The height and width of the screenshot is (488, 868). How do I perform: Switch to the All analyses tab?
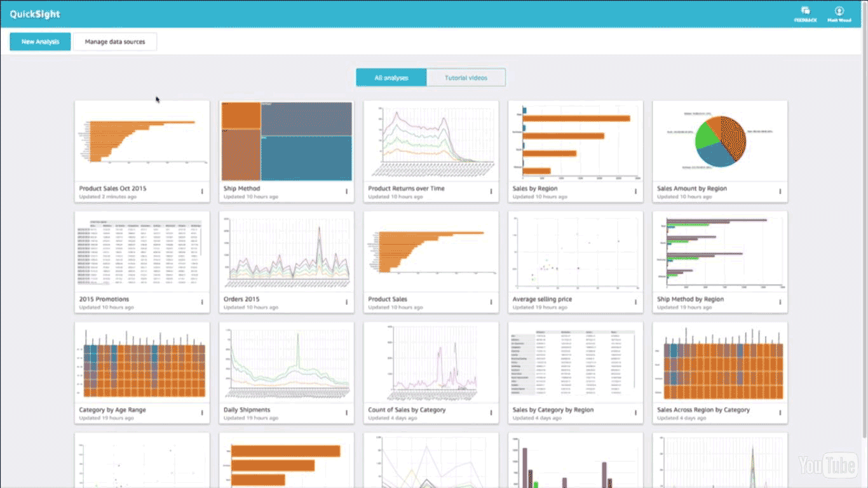coord(391,78)
